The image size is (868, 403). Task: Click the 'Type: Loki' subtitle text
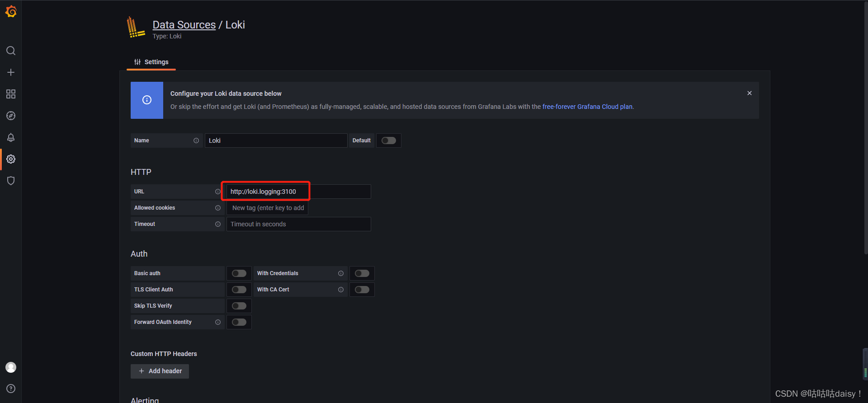tap(167, 36)
